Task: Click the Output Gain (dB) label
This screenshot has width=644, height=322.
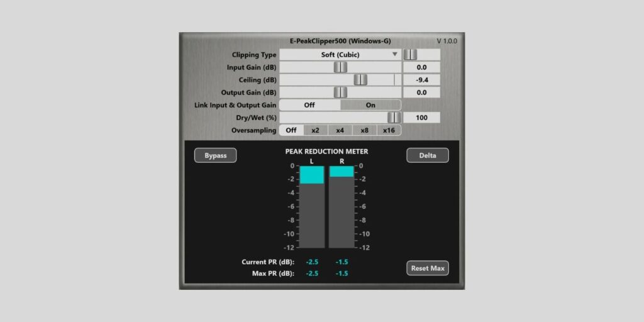Action: [249, 92]
